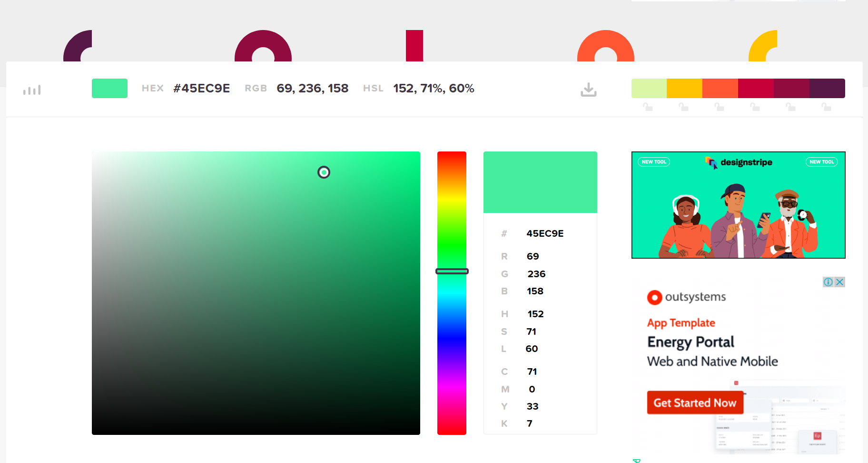
Task: Edit the R value field 69
Action: (533, 256)
